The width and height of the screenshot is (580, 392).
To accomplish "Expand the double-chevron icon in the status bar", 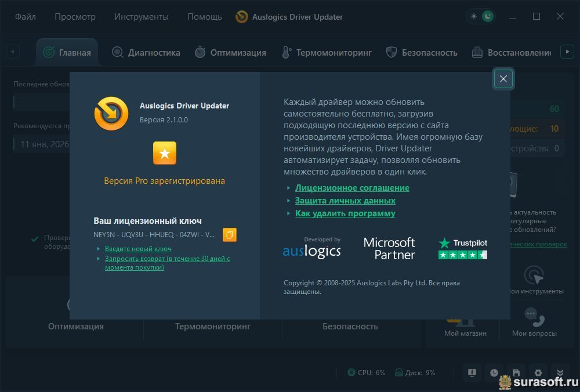I will 559,373.
